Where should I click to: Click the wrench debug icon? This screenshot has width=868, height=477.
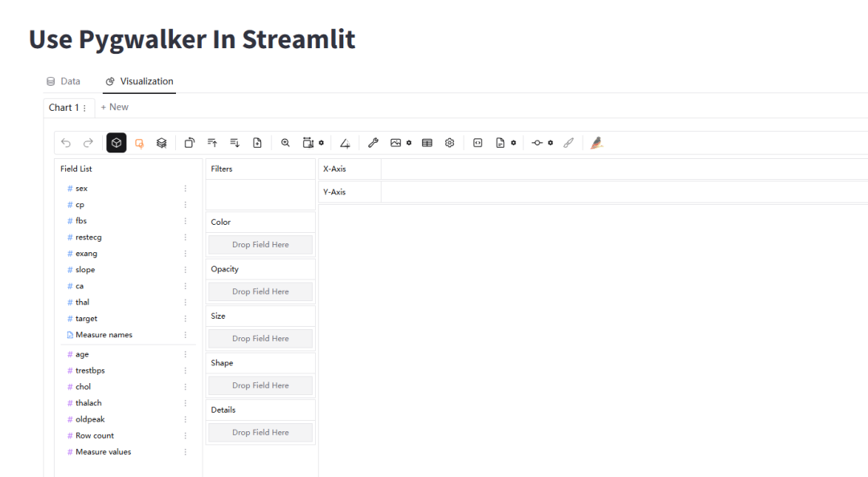pyautogui.click(x=373, y=143)
